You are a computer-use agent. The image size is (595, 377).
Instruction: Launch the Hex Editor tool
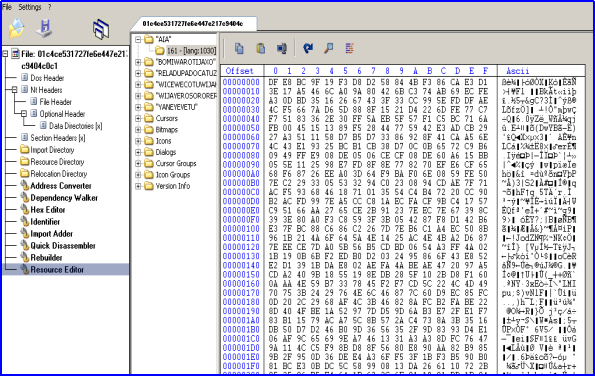(47, 210)
